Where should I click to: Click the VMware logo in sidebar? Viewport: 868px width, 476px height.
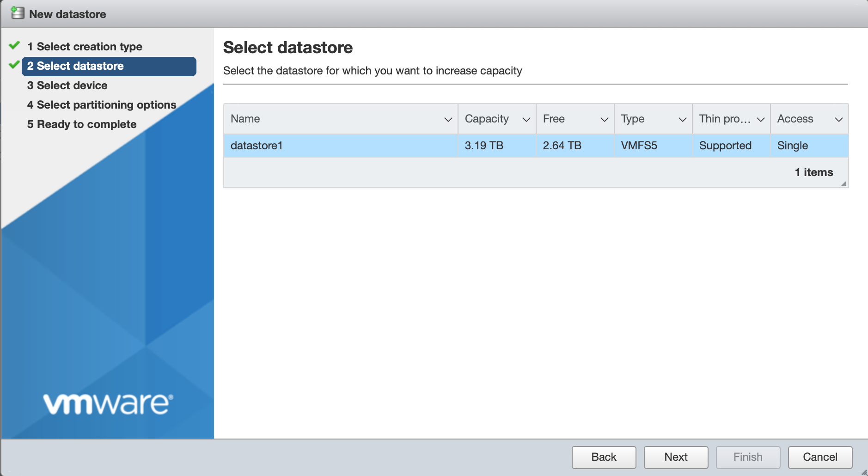(108, 404)
